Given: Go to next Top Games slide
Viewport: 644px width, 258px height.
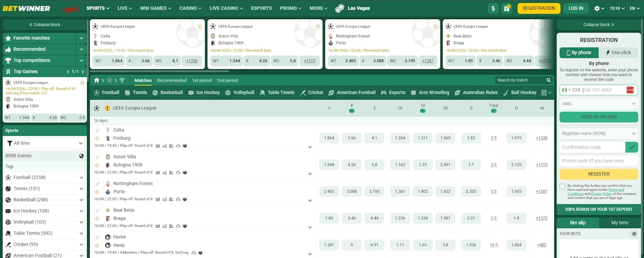Looking at the screenshot, I should pos(82,72).
